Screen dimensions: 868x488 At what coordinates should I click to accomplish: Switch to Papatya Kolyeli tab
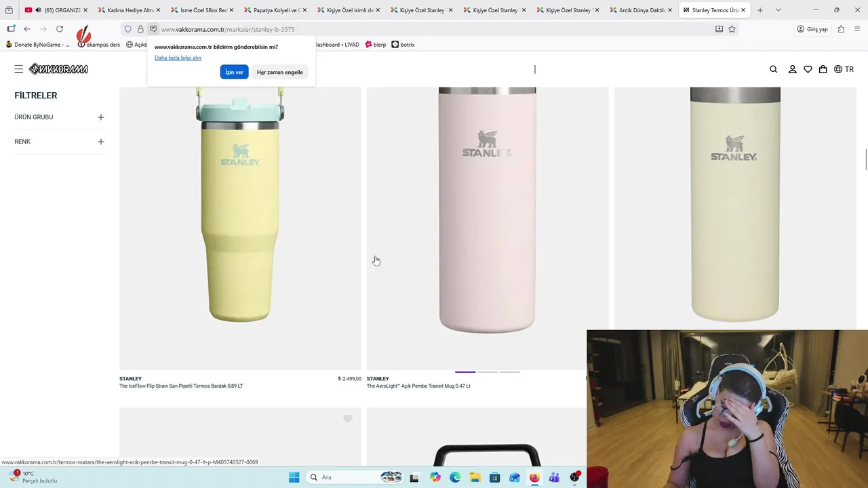pyautogui.click(x=275, y=10)
